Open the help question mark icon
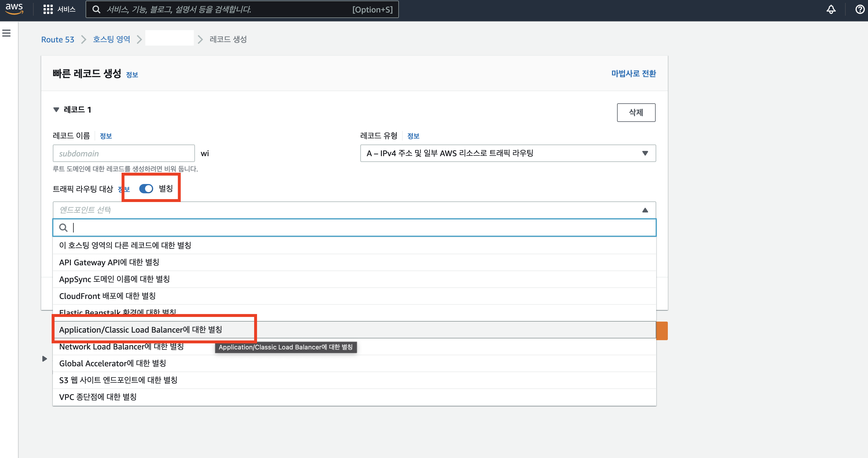The image size is (868, 458). [859, 10]
